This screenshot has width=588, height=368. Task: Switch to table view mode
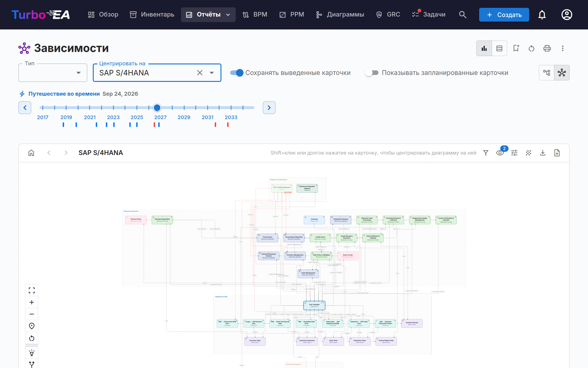[499, 49]
